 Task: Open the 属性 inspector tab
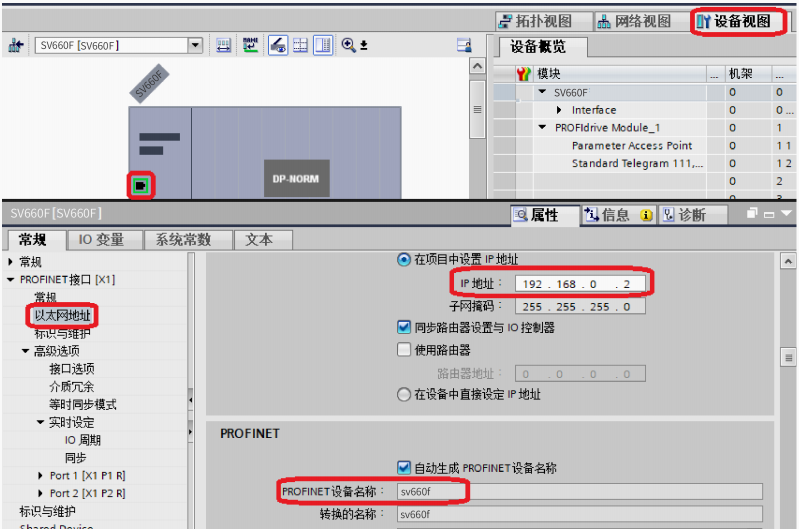click(x=545, y=215)
